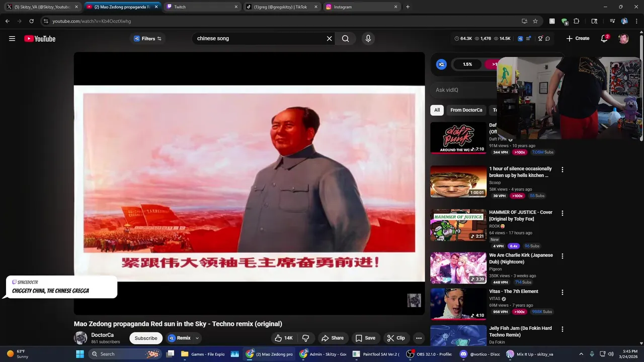Open the DoctorCa channel name link

tap(102, 335)
